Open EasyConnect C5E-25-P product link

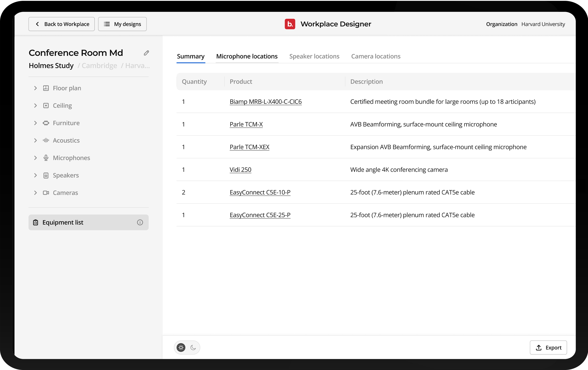point(260,215)
